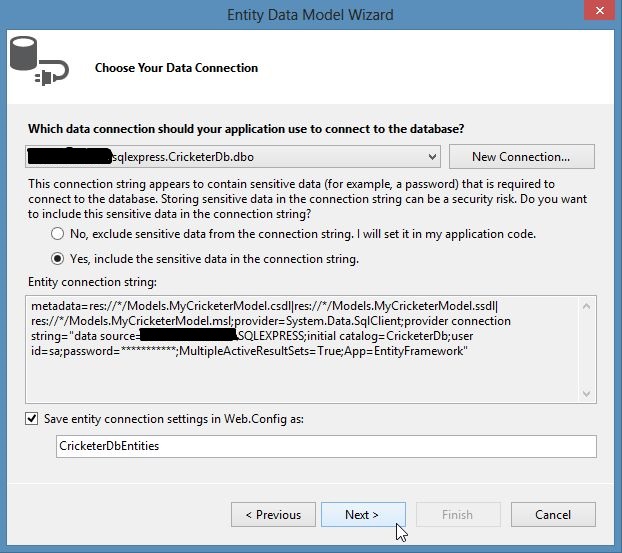Viewport: 622px width, 553px height.
Task: Open the New Connection dialog
Action: pos(520,157)
